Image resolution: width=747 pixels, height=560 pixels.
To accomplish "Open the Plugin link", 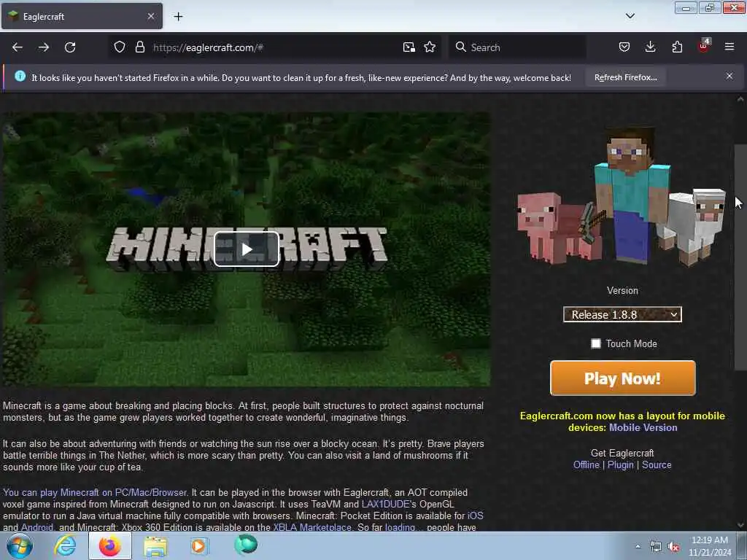I will 620,464.
